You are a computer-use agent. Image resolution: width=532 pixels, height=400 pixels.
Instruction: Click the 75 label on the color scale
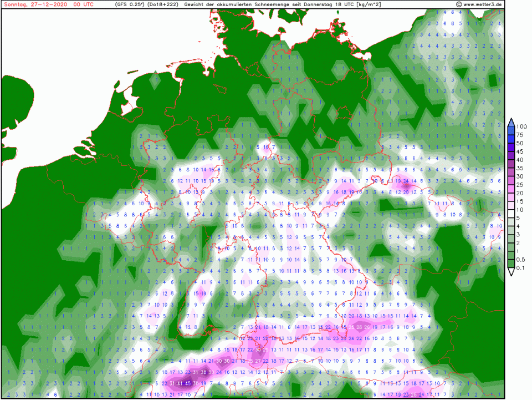520,135
